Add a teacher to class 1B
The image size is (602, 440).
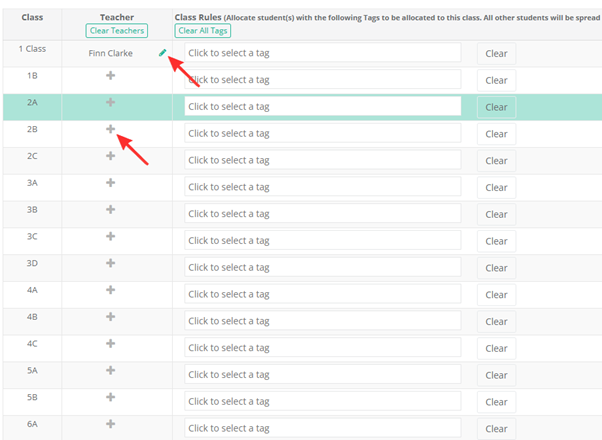(x=111, y=75)
